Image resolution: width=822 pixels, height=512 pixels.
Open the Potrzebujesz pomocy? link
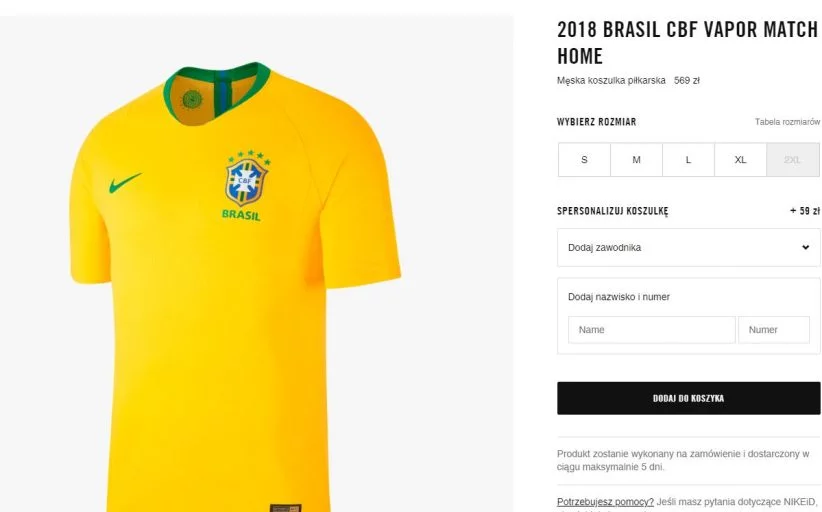click(605, 502)
